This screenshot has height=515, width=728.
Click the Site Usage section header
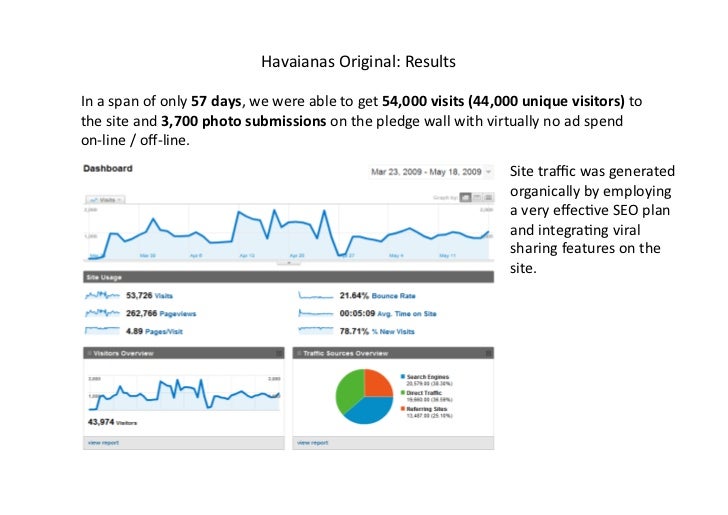point(288,277)
